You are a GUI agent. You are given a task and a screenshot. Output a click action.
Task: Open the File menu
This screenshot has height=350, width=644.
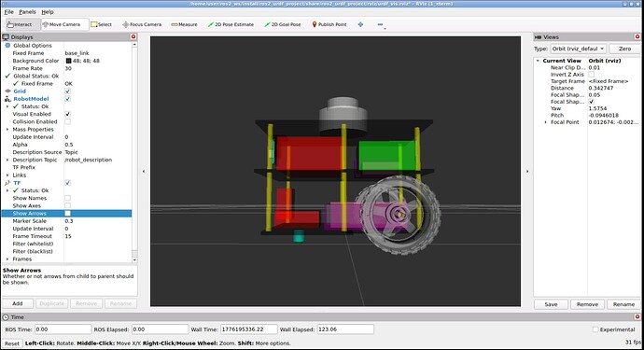pos(9,12)
